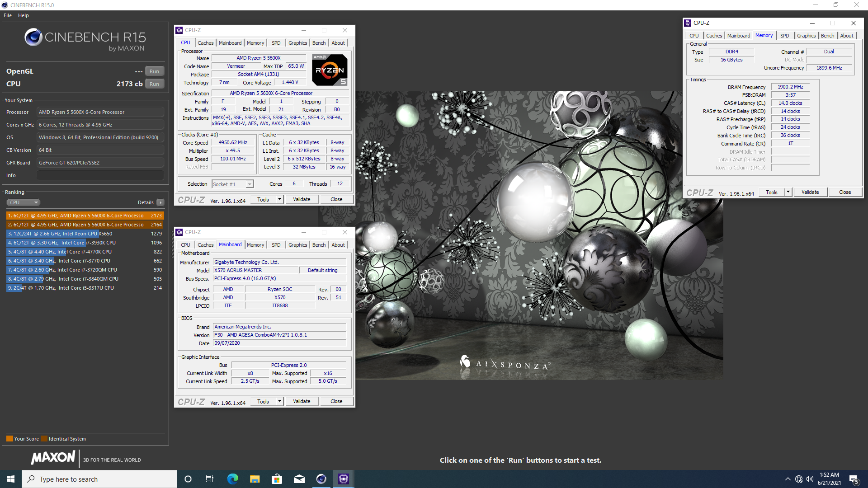The height and width of the screenshot is (488, 868).
Task: Open Graphics tab in Memory CPU-Z window
Action: (806, 36)
